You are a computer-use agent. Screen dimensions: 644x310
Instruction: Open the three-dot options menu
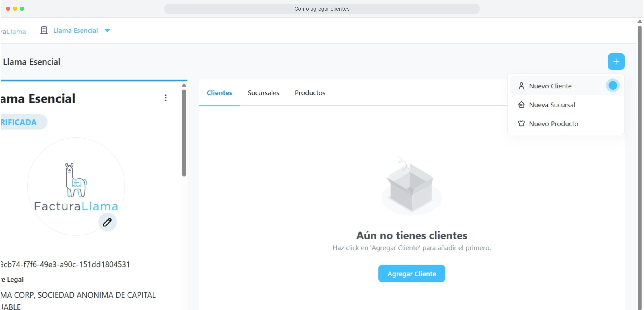[x=166, y=98]
